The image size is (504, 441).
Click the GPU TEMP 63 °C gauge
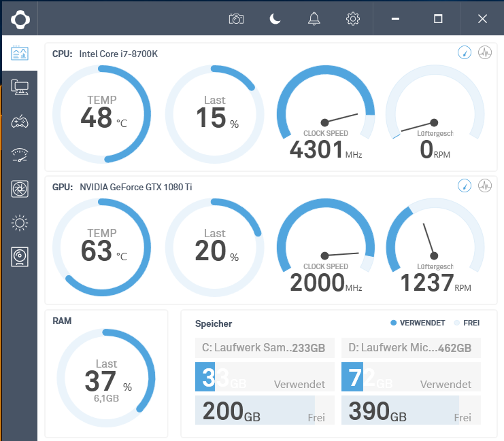pos(102,247)
